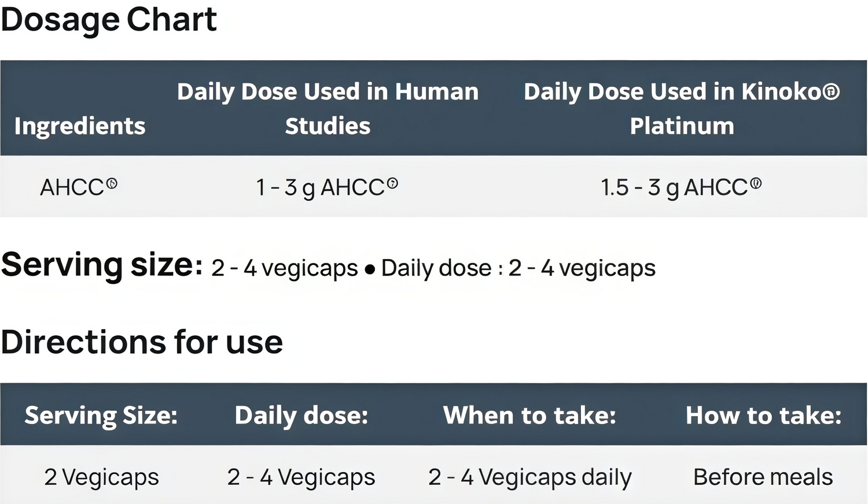Select the AHCC ingredient cell
The image size is (868, 504).
pyautogui.click(x=79, y=187)
